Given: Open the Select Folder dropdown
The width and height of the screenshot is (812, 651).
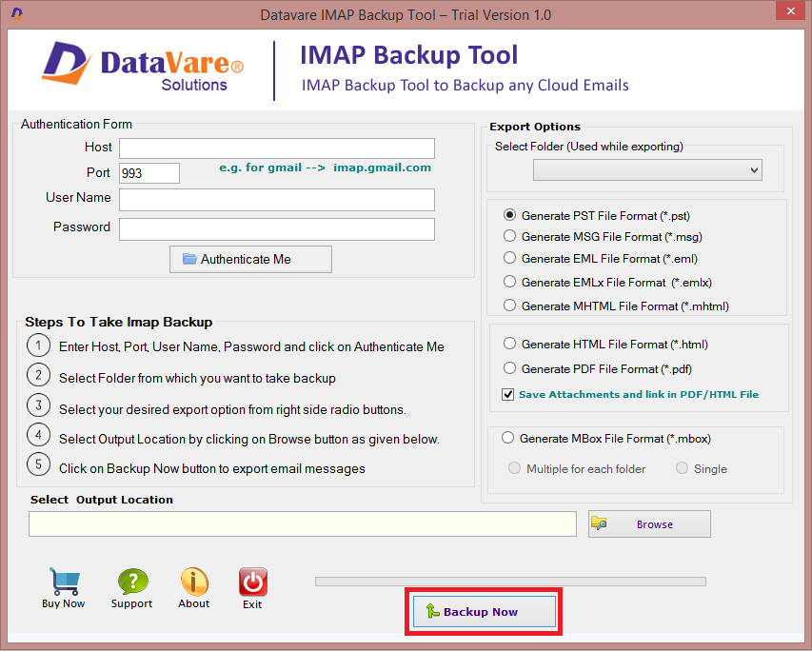Looking at the screenshot, I should (647, 169).
